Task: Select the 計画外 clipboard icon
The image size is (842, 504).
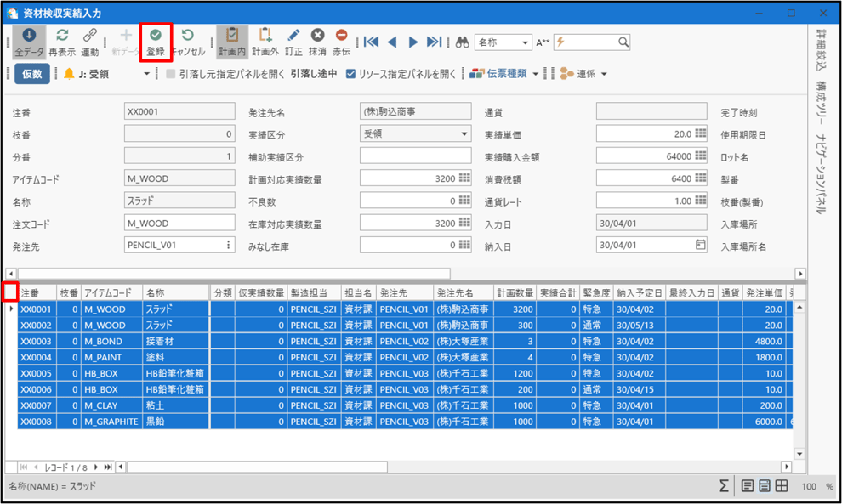Action: [x=265, y=36]
